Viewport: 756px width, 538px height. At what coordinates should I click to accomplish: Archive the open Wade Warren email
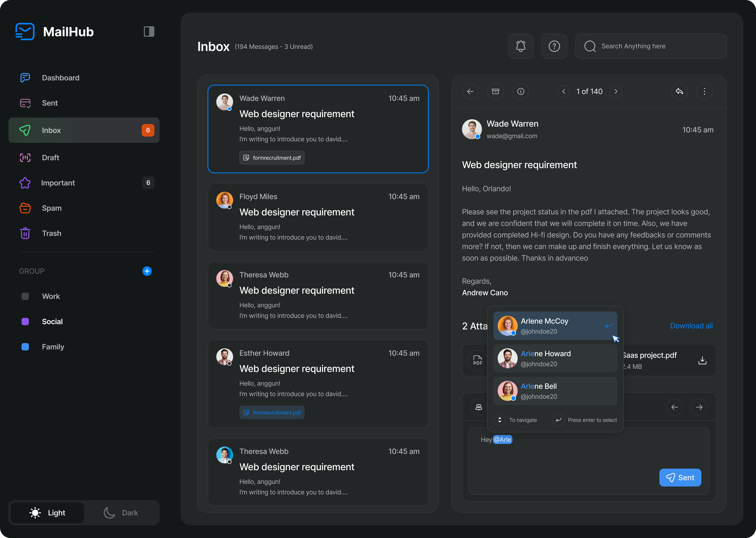(495, 91)
